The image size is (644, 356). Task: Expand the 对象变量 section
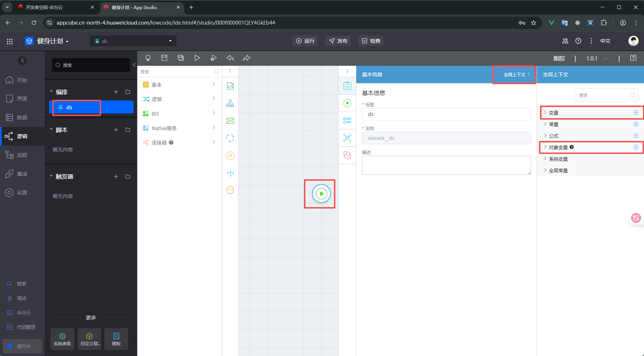[558, 147]
